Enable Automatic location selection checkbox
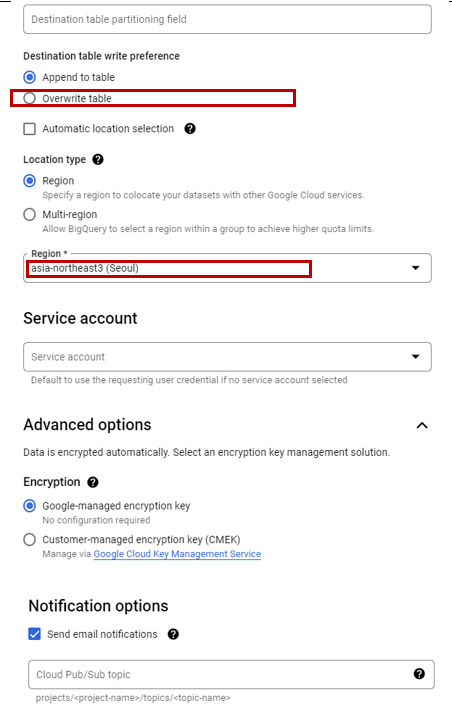The width and height of the screenshot is (452, 718). tap(30, 129)
